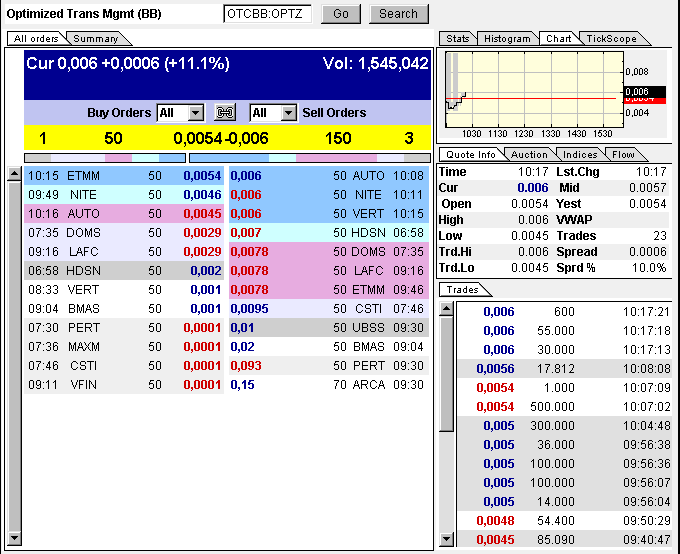
Task: Click the link icon between order filters
Action: pos(226,113)
